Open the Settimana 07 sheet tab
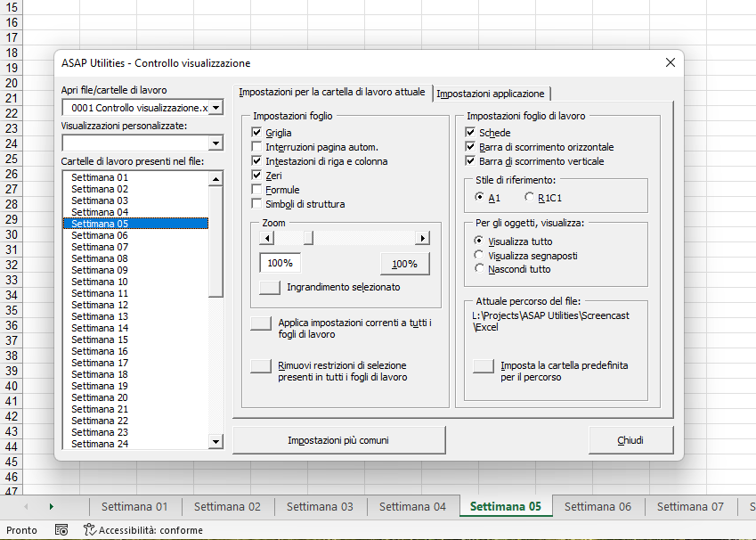 click(x=690, y=507)
